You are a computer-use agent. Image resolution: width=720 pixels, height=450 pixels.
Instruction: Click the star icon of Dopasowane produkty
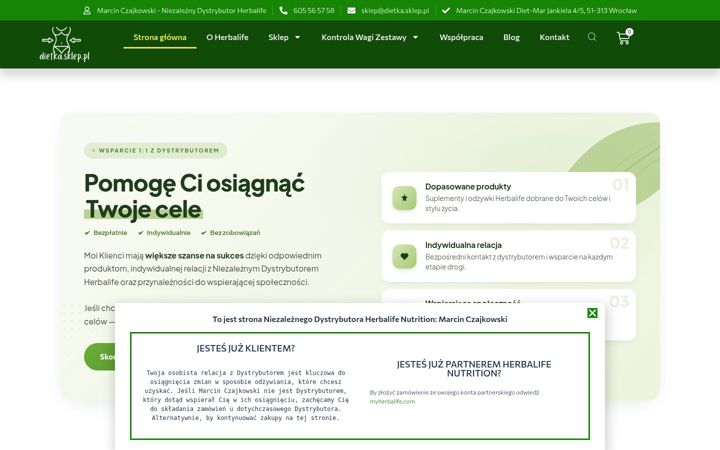[x=404, y=198]
